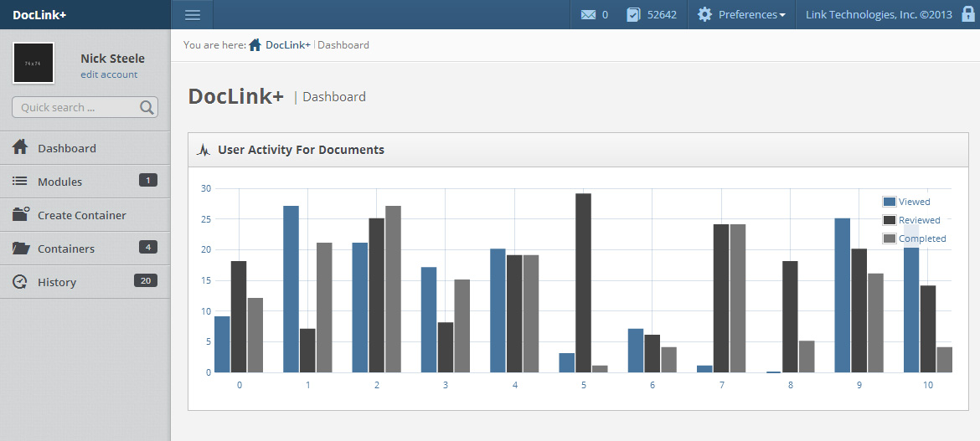The image size is (980, 441).
Task: Toggle the hamburger sidebar menu button
Action: pos(193,14)
